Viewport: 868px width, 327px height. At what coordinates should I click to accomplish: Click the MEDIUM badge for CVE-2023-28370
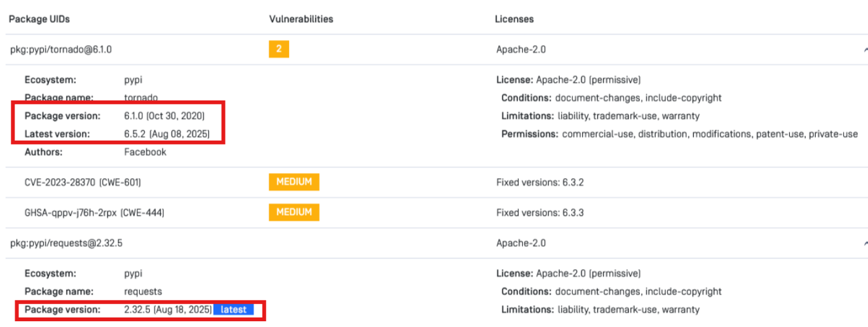294,182
